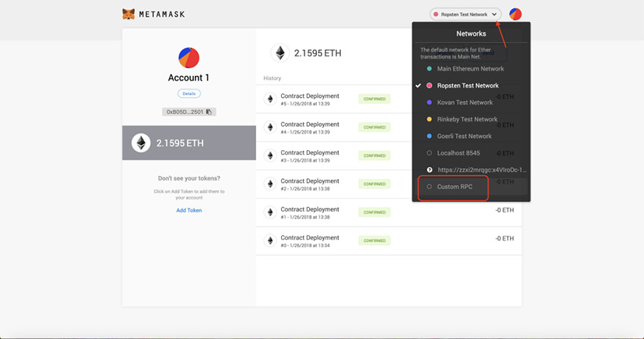Image resolution: width=644 pixels, height=339 pixels.
Task: Click Ethereum icon of Contract Deployment #1
Action: pyautogui.click(x=270, y=212)
